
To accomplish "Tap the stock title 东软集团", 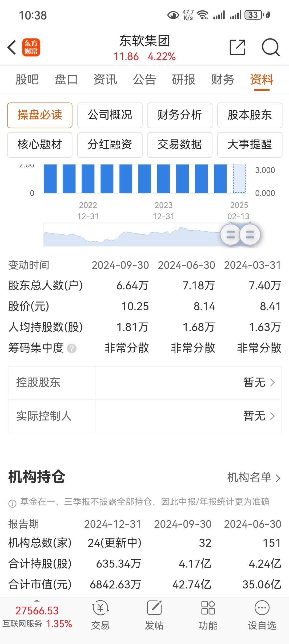I will click(x=144, y=41).
